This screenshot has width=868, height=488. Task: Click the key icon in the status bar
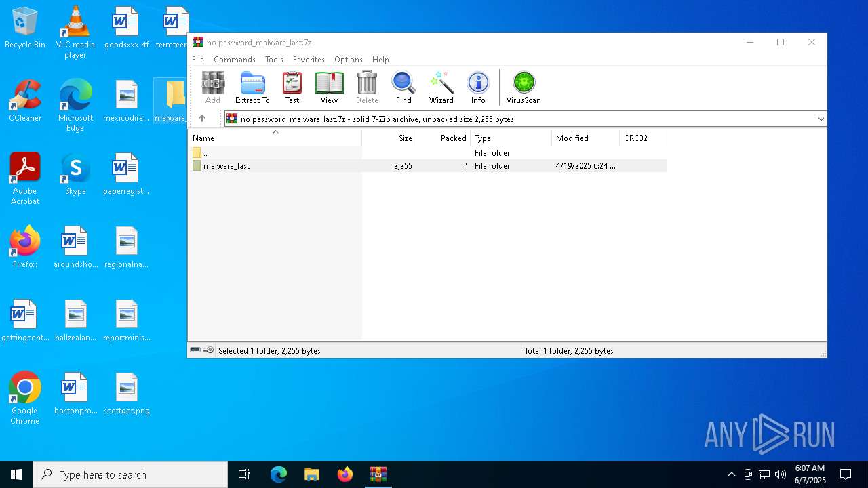click(x=208, y=350)
